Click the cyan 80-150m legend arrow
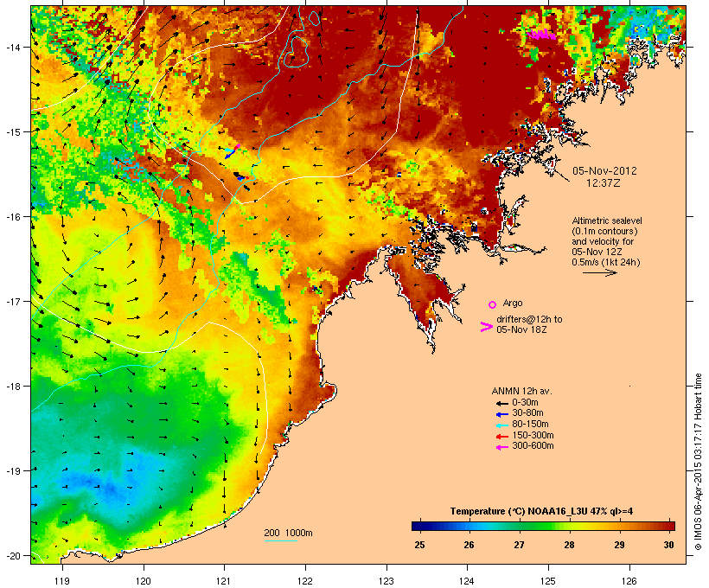This screenshot has height=588, width=709. [x=501, y=425]
